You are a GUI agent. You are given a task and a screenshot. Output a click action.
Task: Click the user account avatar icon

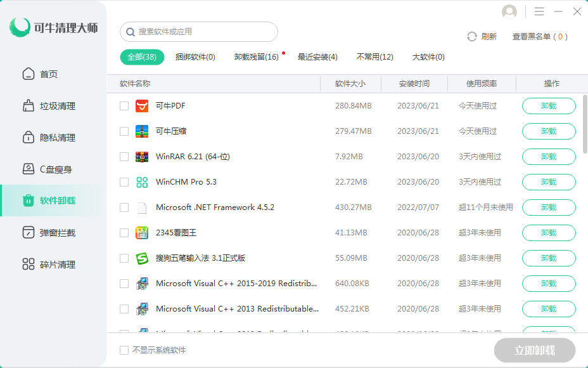point(509,12)
